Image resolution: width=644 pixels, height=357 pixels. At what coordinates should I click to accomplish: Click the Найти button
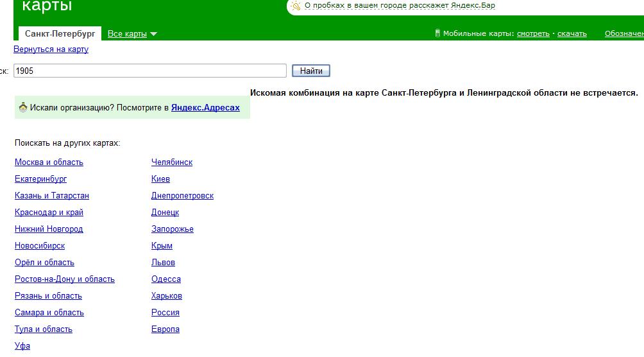click(311, 71)
